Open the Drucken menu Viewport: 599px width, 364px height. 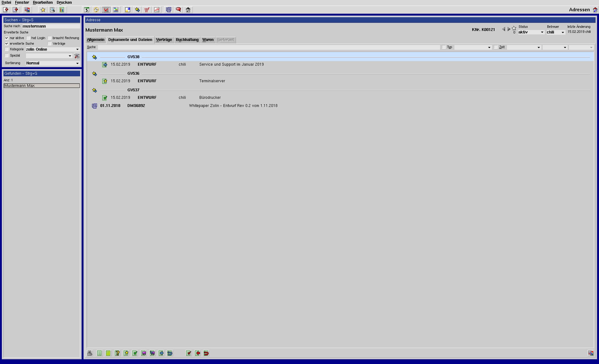(64, 3)
